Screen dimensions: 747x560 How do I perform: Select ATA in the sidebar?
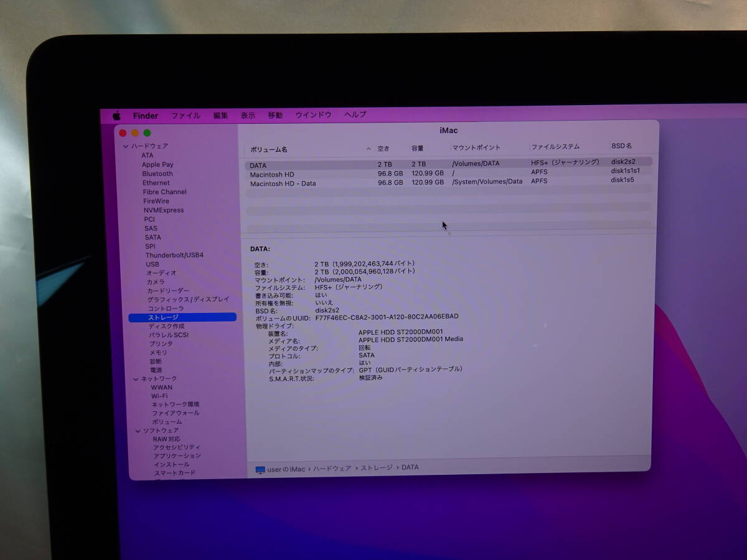(148, 156)
